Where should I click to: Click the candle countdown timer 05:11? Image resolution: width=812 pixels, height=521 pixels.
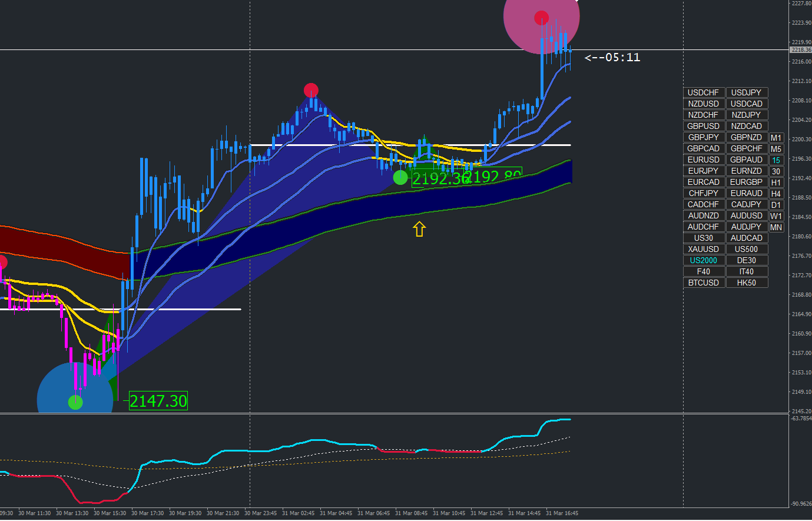click(x=612, y=57)
